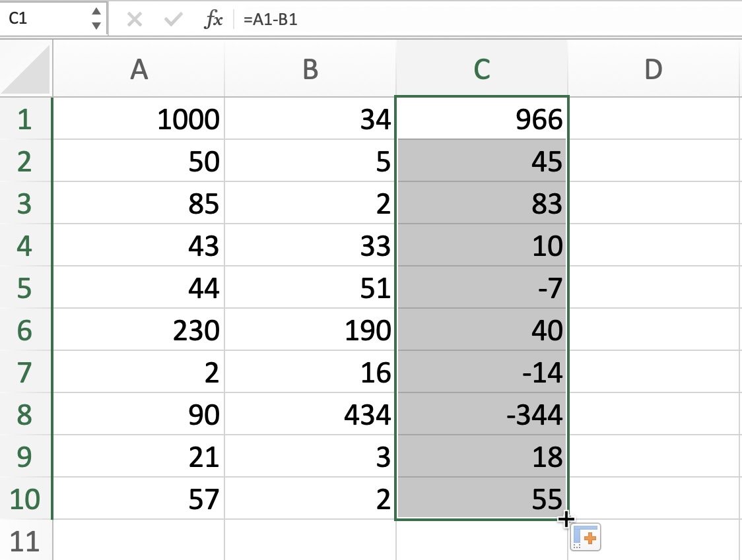Image resolution: width=742 pixels, height=560 pixels.
Task: Click cell A3 containing 85
Action: (139, 202)
